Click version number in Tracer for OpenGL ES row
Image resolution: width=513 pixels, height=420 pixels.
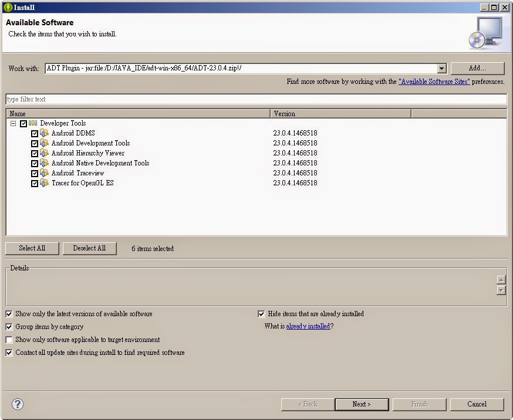[x=295, y=183]
